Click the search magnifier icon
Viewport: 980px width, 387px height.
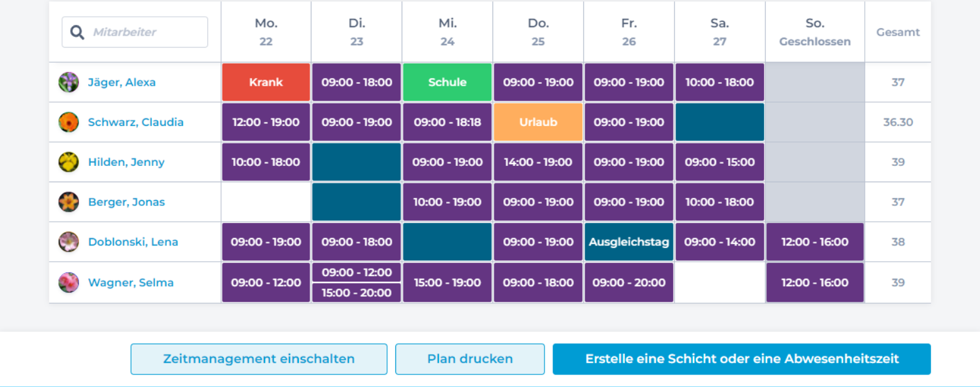pos(77,32)
